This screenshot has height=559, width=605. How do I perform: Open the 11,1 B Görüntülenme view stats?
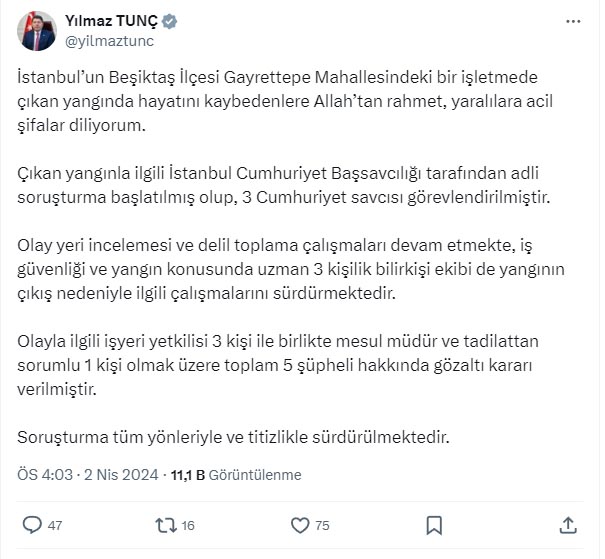[236, 475]
